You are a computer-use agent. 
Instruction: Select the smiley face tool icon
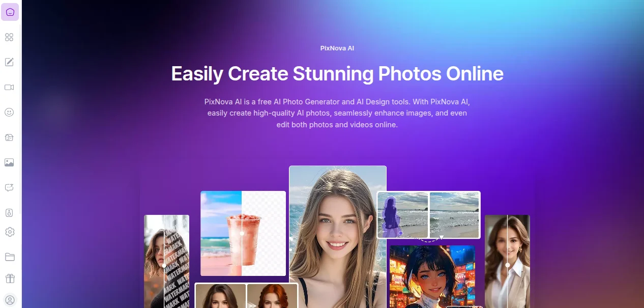9,112
